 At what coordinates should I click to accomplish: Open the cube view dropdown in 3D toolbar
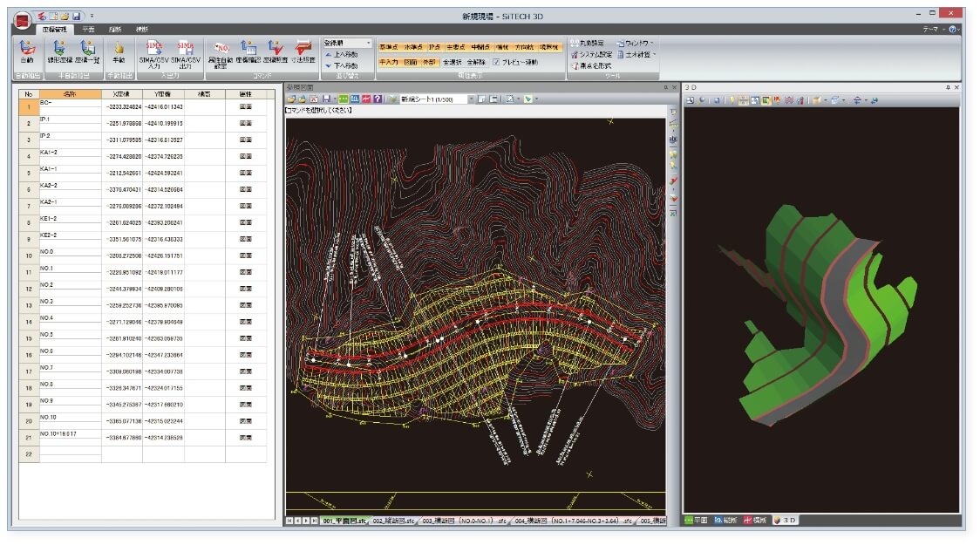pos(843,100)
